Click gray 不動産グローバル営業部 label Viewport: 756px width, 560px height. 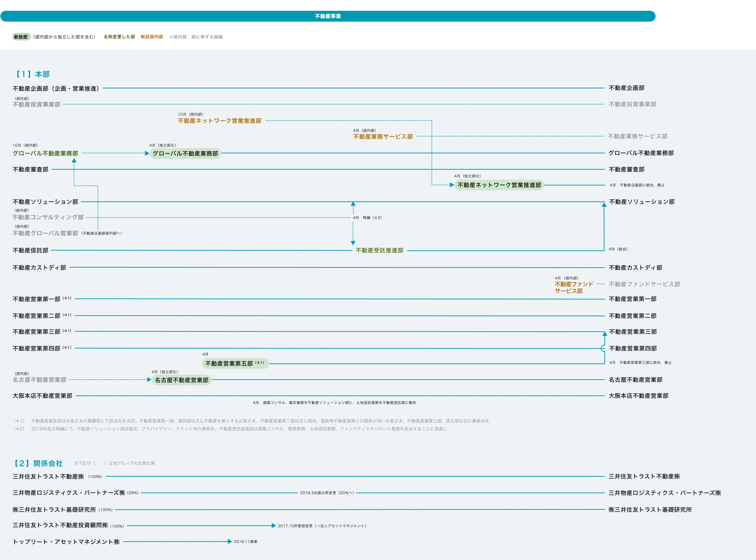[45, 233]
